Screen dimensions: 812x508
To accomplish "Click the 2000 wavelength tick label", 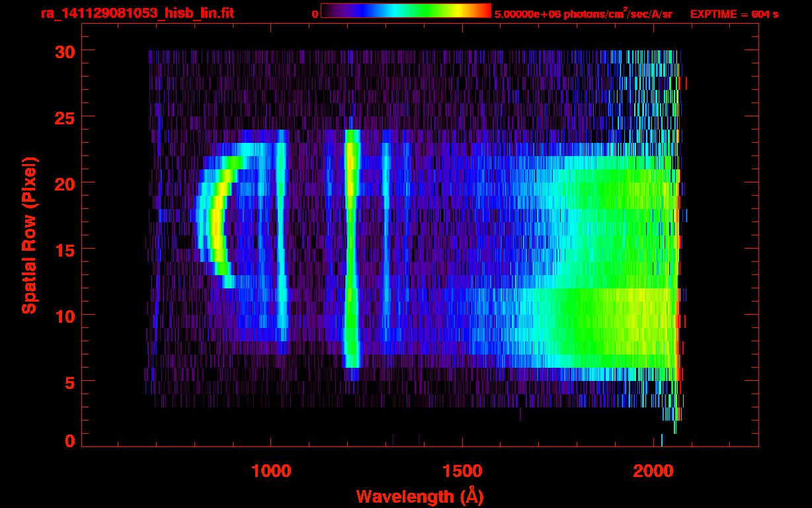I will coord(654,471).
